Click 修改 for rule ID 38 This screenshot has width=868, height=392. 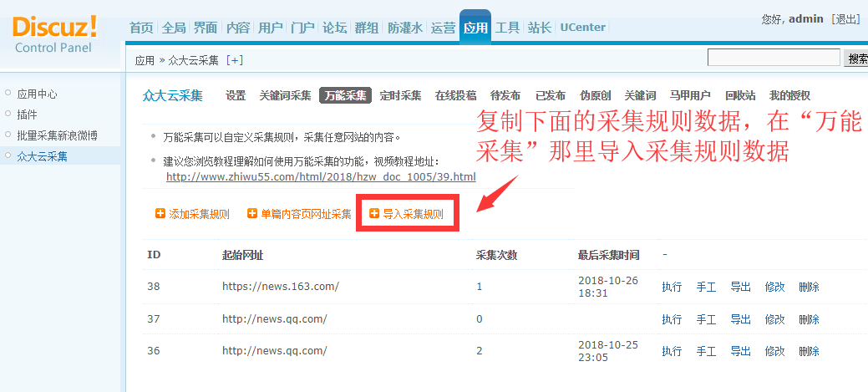(x=774, y=287)
